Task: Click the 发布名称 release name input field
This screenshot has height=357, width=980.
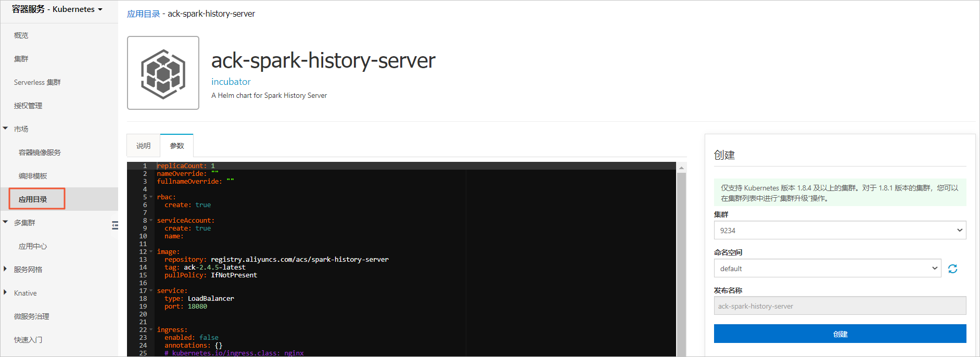Action: [840, 305]
